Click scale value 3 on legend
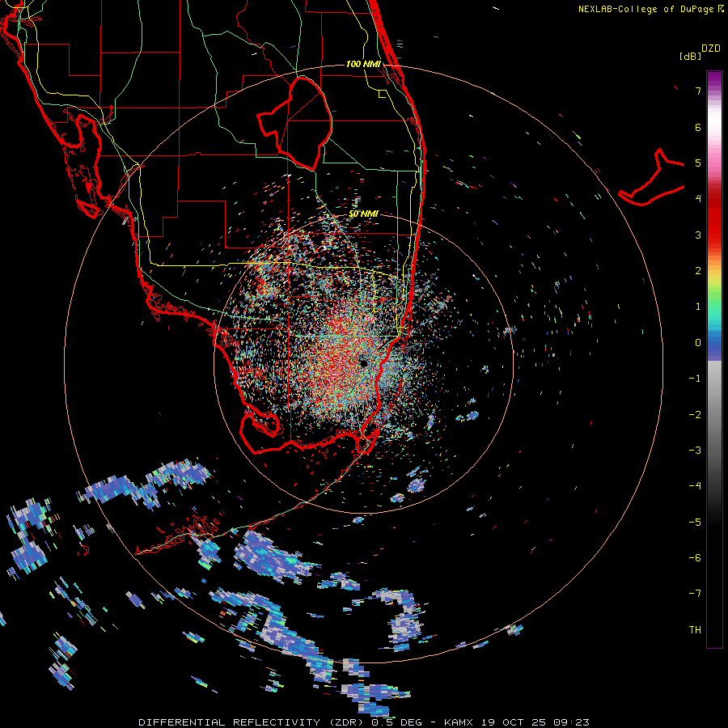Screen dimensions: 728x728 (x=698, y=235)
